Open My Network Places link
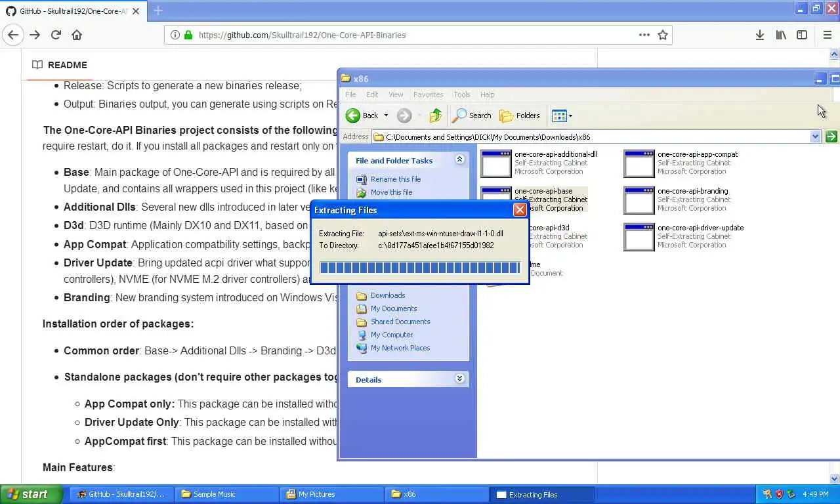 pyautogui.click(x=400, y=348)
